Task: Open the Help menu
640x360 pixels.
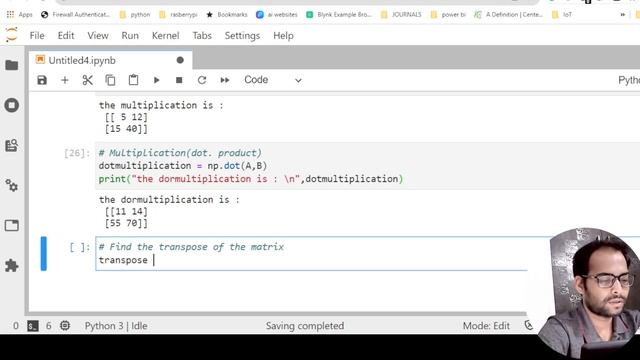Action: pyautogui.click(x=283, y=36)
